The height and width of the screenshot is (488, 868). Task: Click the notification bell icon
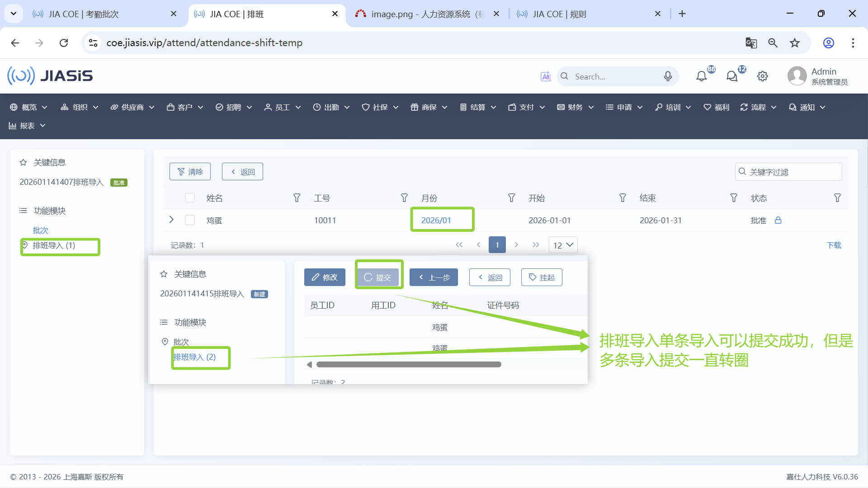point(701,76)
